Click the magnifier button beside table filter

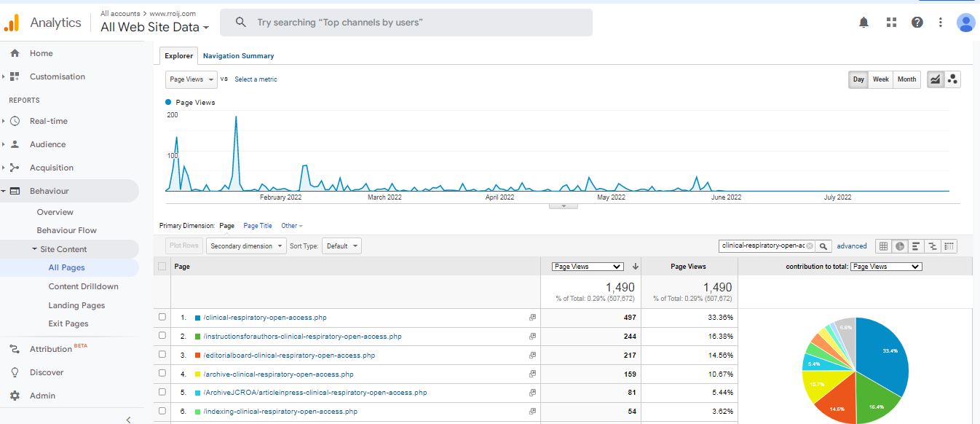coord(823,246)
